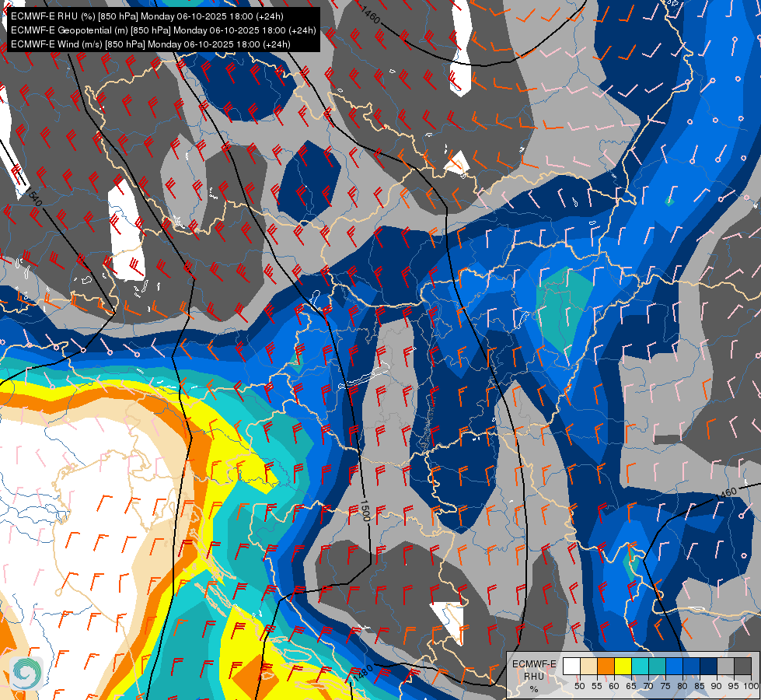Image resolution: width=761 pixels, height=700 pixels.
Task: Click the legend tick value 60
Action: coord(614,686)
